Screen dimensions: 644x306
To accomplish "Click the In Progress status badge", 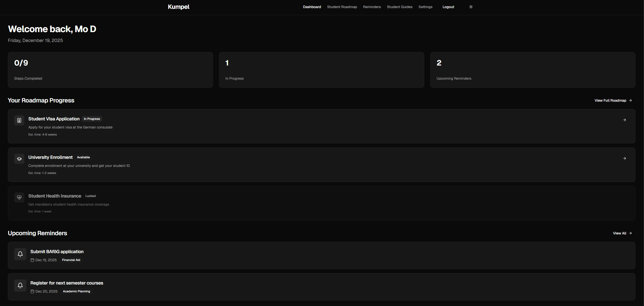I will point(92,119).
